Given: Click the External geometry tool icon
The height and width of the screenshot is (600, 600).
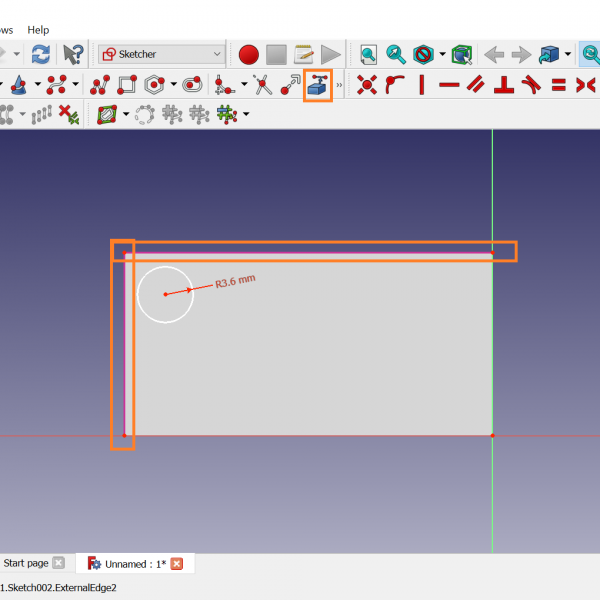Looking at the screenshot, I should [x=318, y=85].
